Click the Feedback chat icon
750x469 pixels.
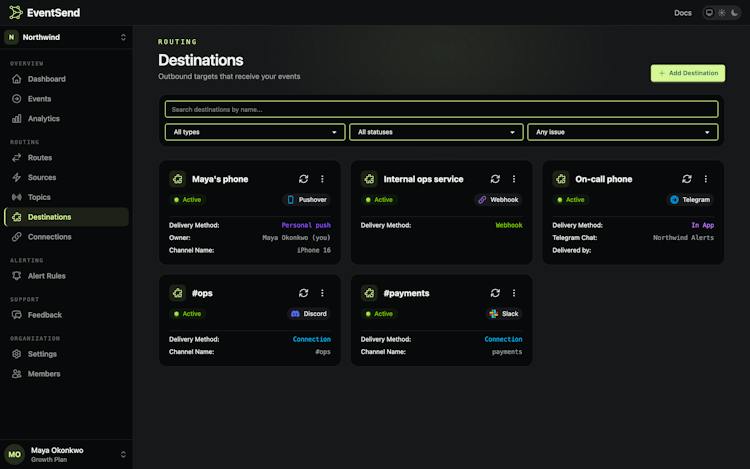pos(17,315)
